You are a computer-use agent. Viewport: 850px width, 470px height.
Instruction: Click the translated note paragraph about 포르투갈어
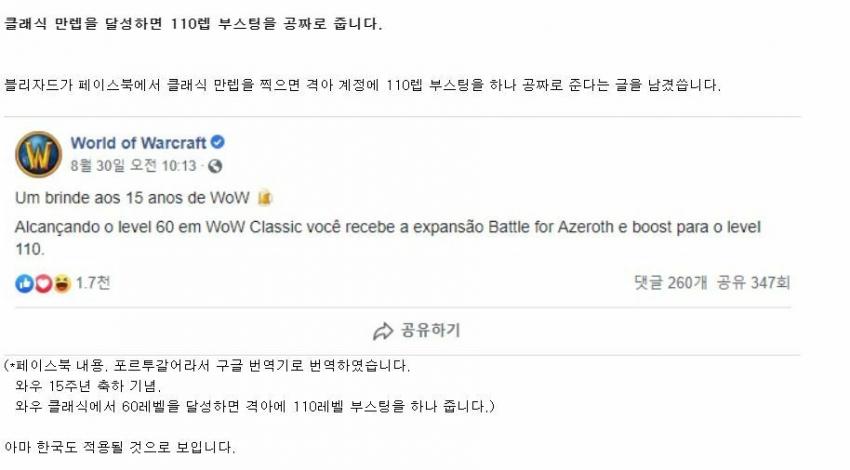tap(249, 386)
